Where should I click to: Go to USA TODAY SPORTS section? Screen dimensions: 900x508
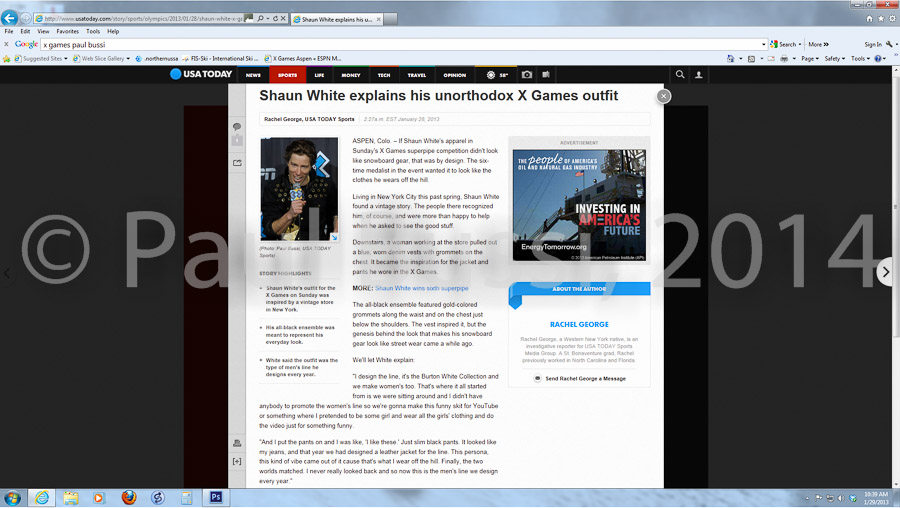pos(288,75)
